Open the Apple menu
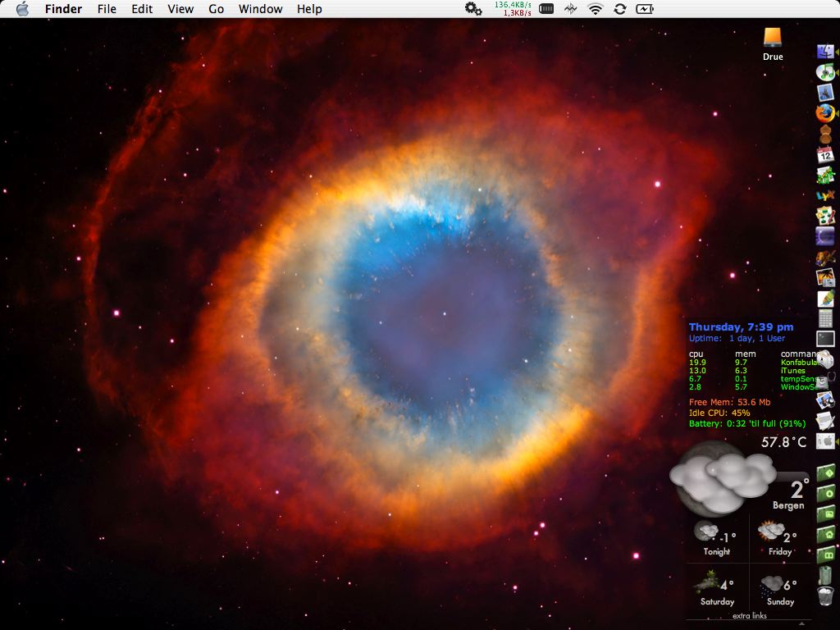Screen dimensions: 840x630 22,9
